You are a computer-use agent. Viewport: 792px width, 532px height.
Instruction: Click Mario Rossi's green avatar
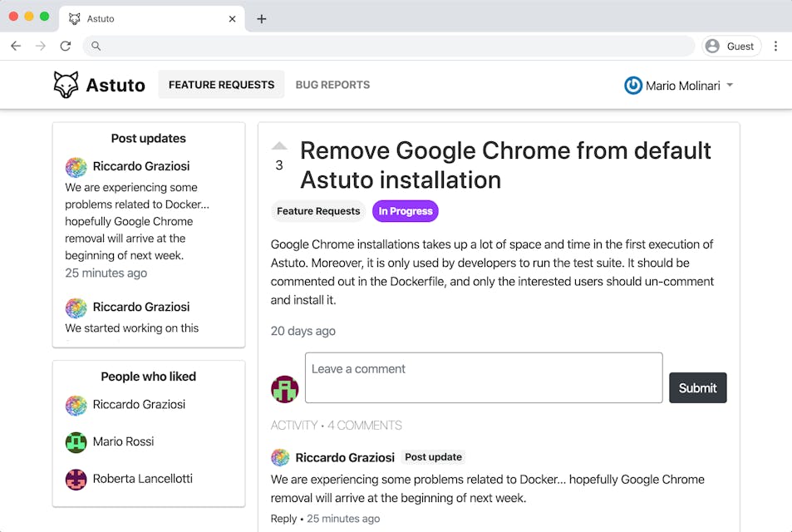[x=76, y=442]
